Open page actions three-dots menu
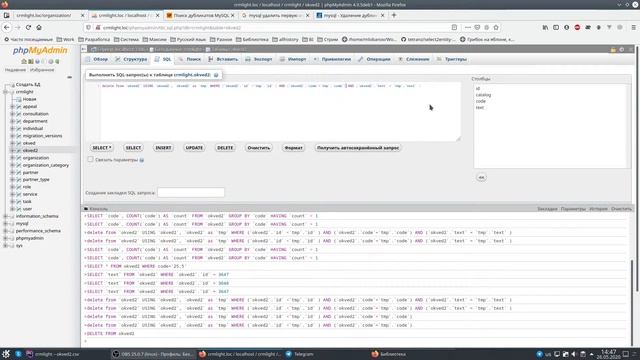The width and height of the screenshot is (640, 360). pos(468,27)
